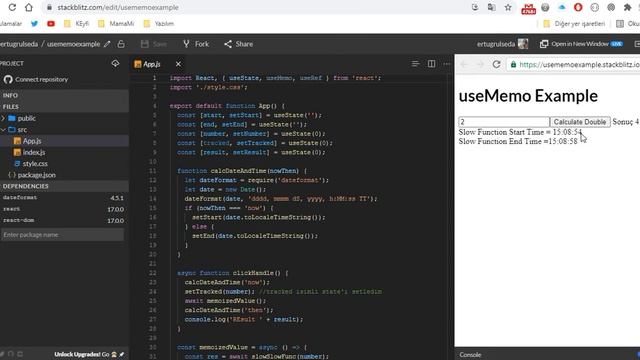Click the Chrome address bar URL
This screenshot has height=360, width=640.
point(118,7)
